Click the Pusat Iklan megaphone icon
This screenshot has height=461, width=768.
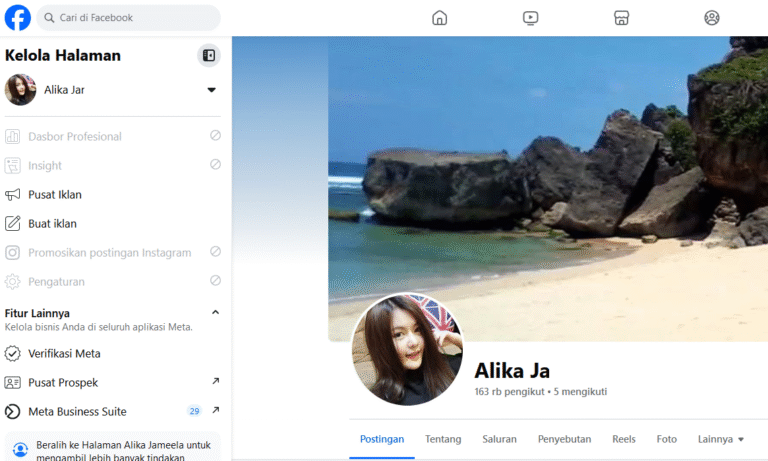pos(13,195)
